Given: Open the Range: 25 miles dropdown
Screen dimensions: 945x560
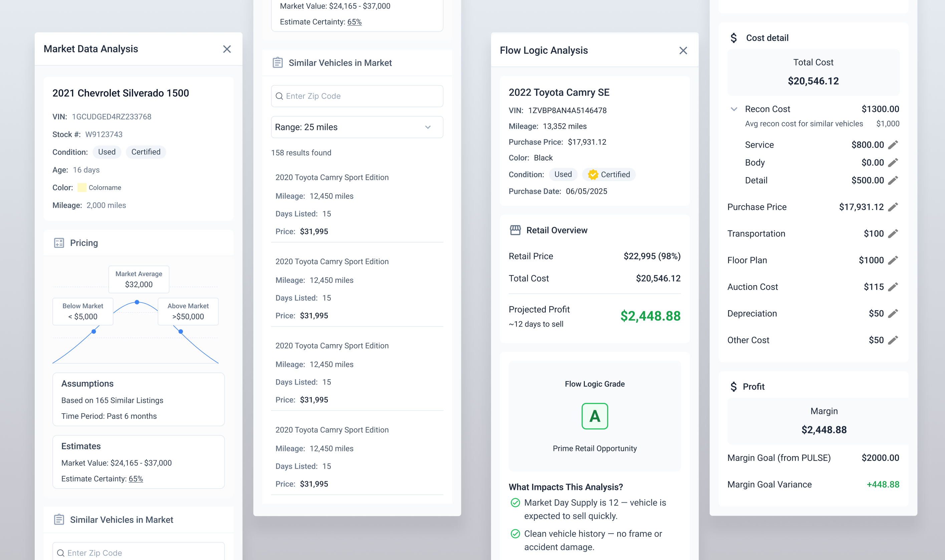Looking at the screenshot, I should tap(357, 127).
